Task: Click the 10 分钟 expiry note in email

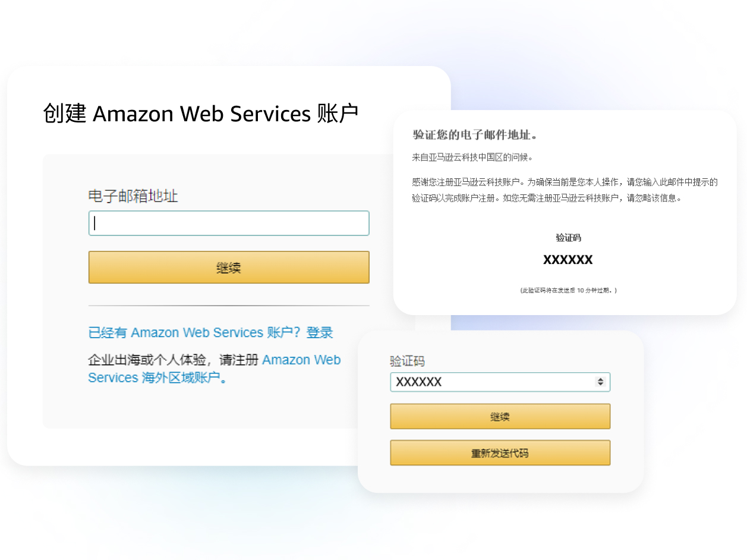Action: 568,290
